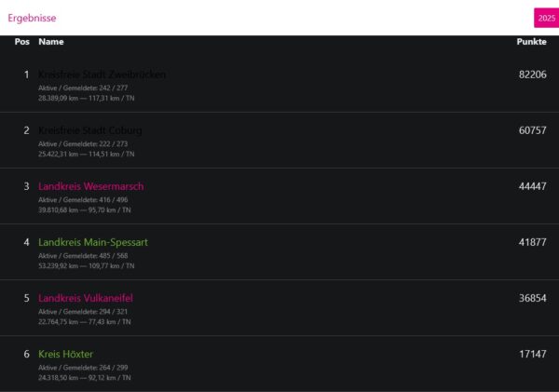Sort by the Pos column header
Screen dimensions: 559x392
point(22,42)
